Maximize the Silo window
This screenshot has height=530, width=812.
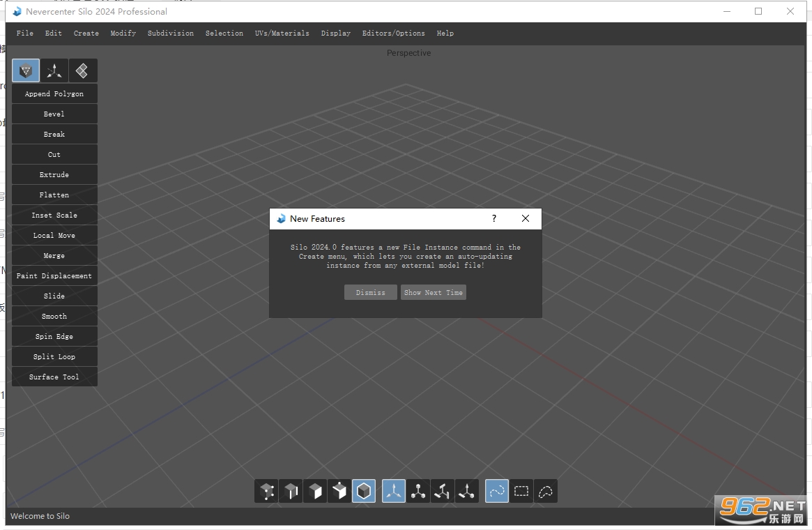tap(758, 11)
